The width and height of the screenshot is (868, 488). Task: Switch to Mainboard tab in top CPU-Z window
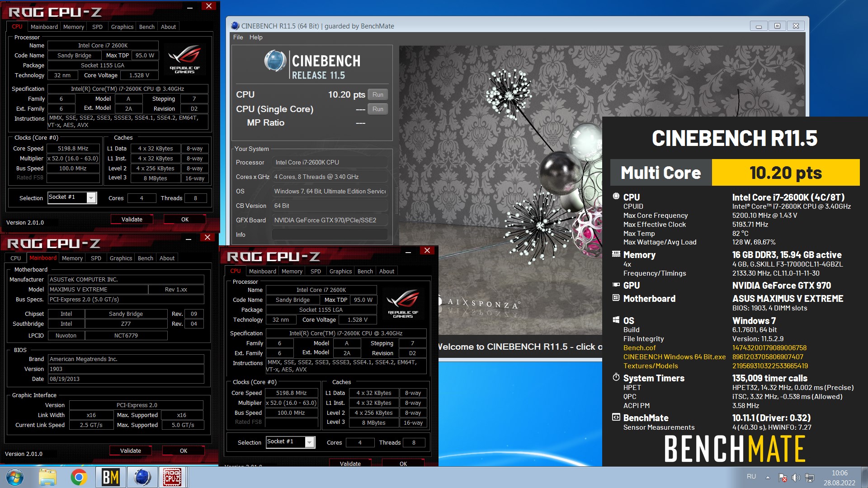pyautogui.click(x=44, y=27)
